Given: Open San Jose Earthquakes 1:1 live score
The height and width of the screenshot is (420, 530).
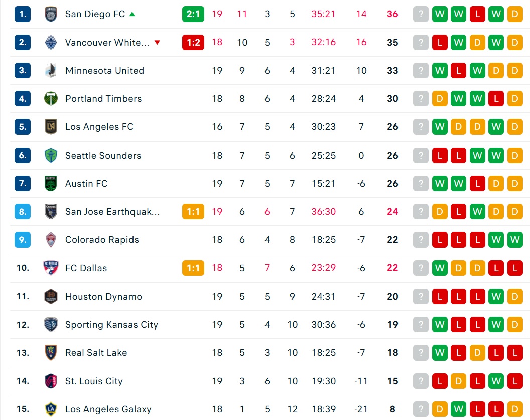Looking at the screenshot, I should (x=193, y=212).
